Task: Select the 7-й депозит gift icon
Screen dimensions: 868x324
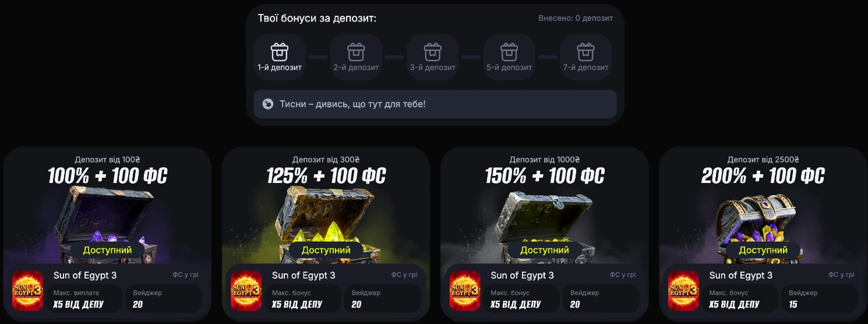Action: 585,52
